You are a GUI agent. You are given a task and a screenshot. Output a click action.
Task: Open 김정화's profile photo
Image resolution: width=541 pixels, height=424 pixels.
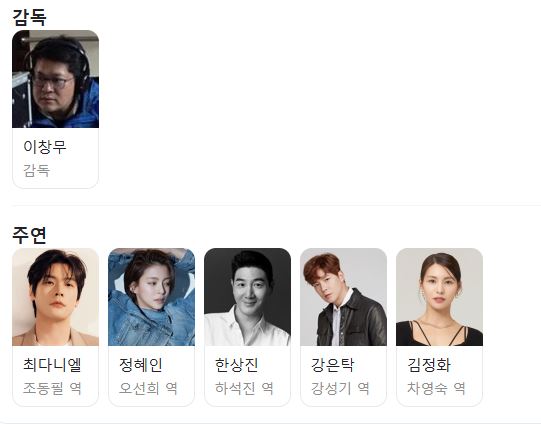coord(439,297)
